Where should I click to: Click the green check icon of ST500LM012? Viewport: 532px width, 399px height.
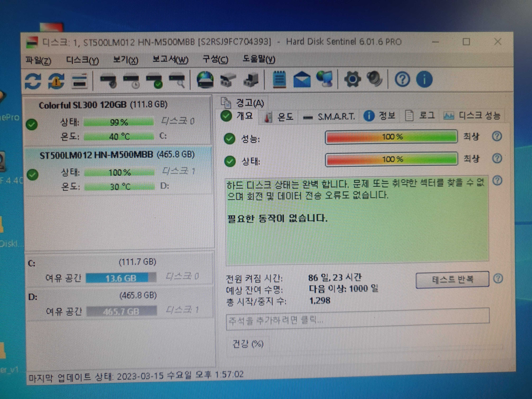pos(32,175)
